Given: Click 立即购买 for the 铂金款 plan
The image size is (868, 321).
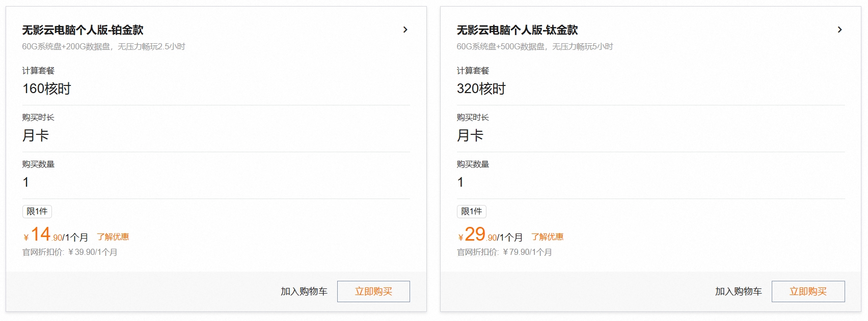Looking at the screenshot, I should coord(373,291).
